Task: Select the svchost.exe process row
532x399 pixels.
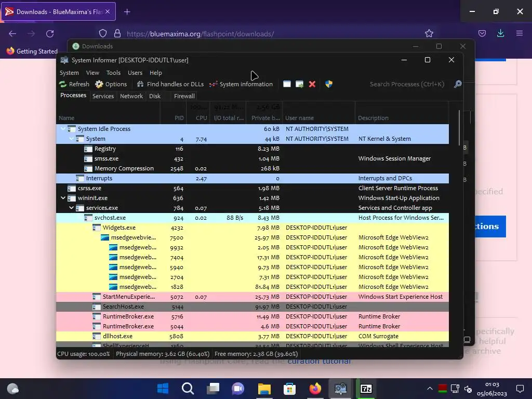Action: (x=252, y=218)
